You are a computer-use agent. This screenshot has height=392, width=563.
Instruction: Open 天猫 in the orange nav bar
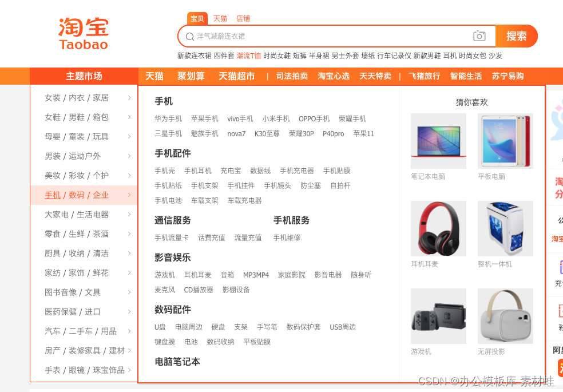coord(154,76)
